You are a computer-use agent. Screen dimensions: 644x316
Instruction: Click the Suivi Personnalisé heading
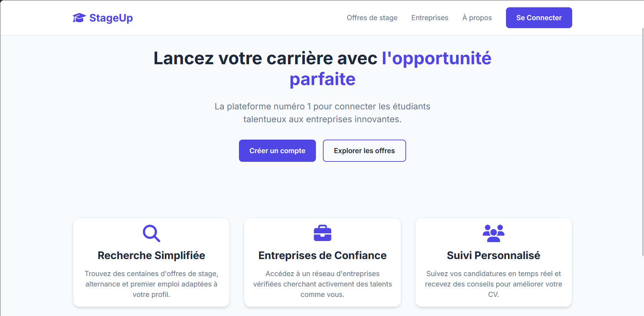493,255
